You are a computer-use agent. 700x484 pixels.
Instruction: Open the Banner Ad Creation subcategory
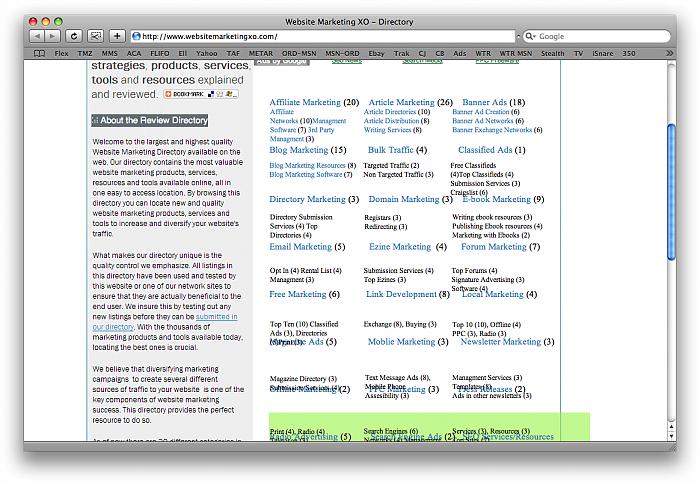click(481, 112)
